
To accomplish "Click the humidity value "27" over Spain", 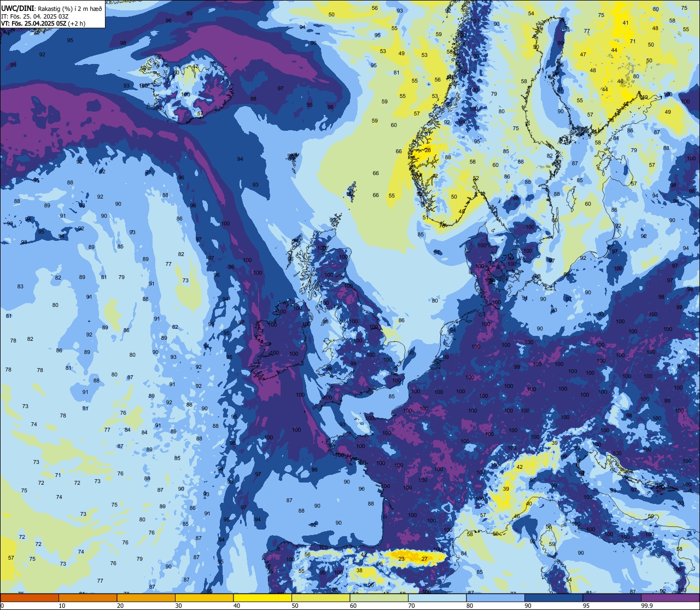I will pyautogui.click(x=424, y=559).
